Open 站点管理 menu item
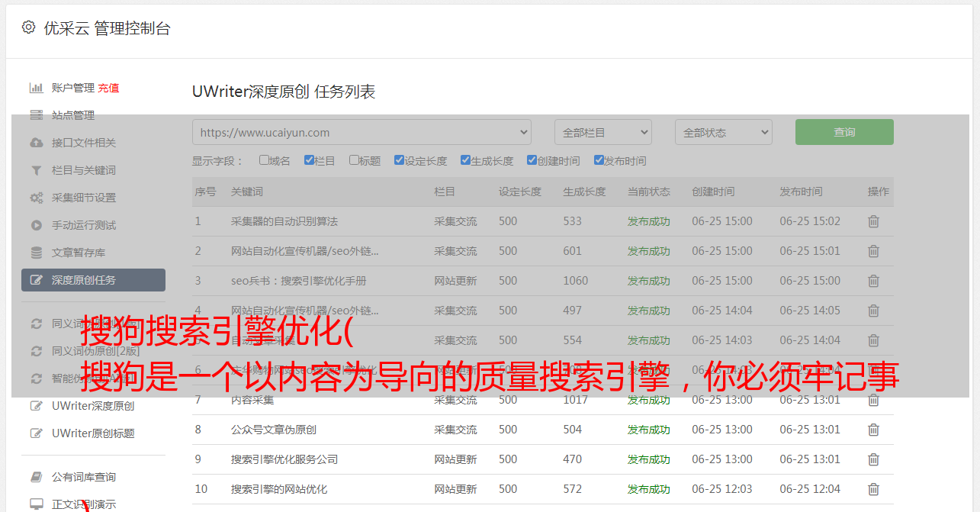The image size is (980, 512). [x=73, y=115]
